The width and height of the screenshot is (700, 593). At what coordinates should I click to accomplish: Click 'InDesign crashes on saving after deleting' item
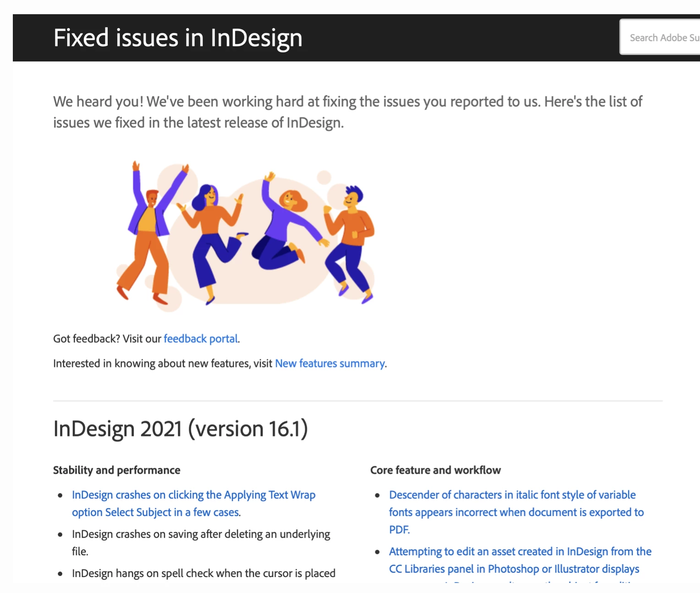(201, 543)
